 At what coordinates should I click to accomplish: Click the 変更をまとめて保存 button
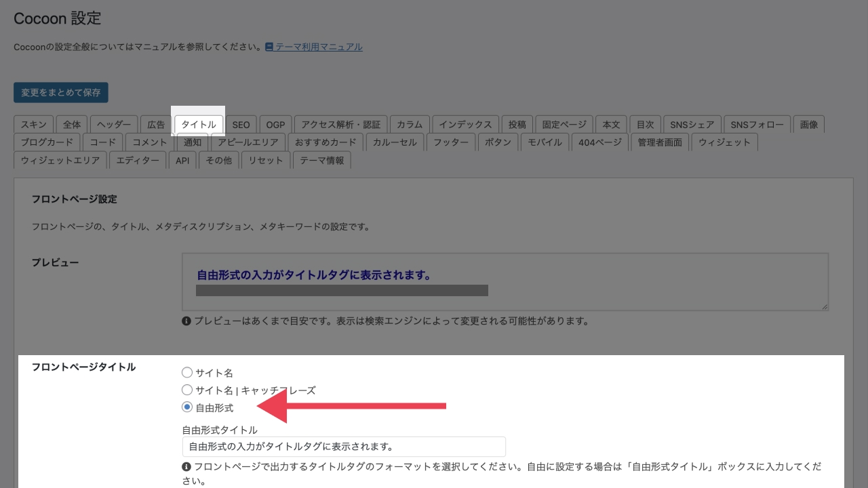[x=61, y=93]
